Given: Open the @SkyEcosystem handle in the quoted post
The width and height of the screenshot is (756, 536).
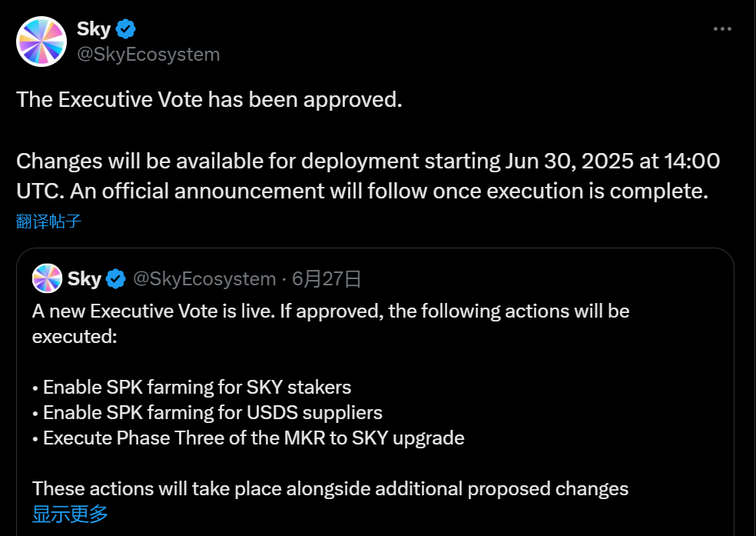Looking at the screenshot, I should 204,278.
